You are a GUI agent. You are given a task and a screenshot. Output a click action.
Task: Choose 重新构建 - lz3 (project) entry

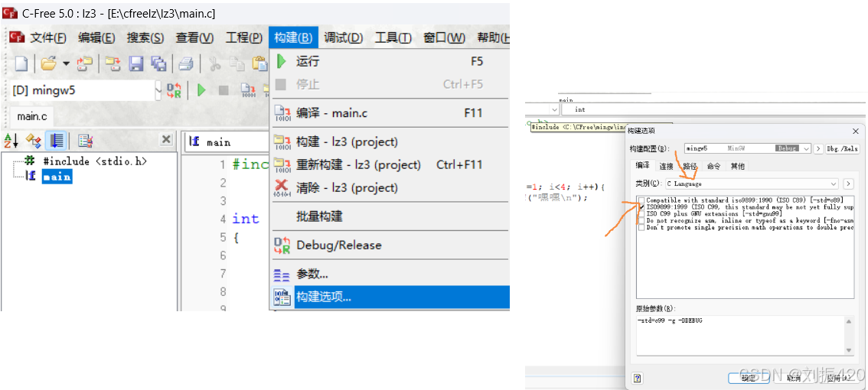390,165
